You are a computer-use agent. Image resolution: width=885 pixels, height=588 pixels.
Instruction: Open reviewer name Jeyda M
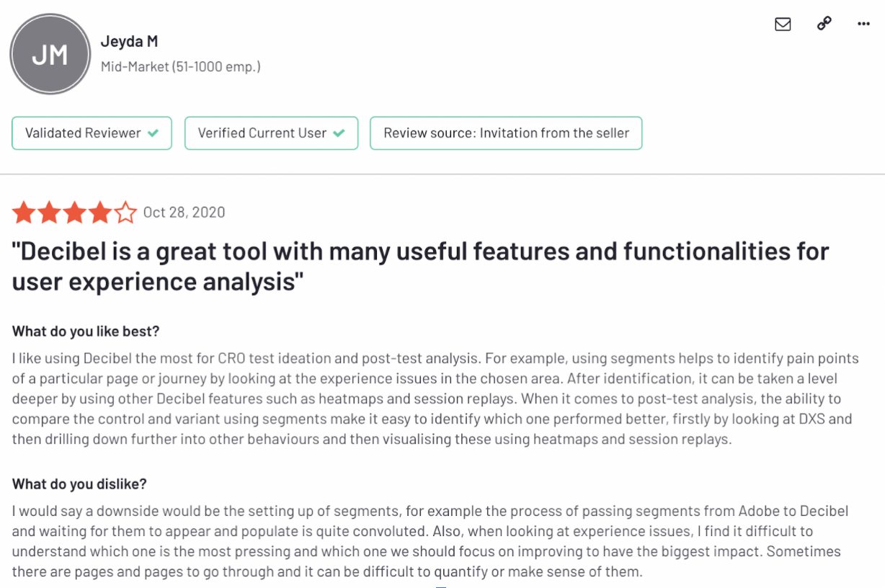tap(129, 41)
